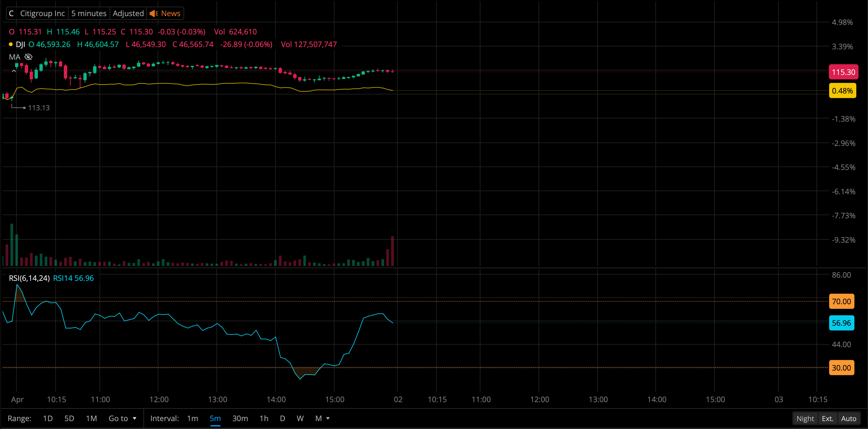Screen dimensions: 868x429
Task: Click the C ticker symbol box
Action: click(11, 14)
